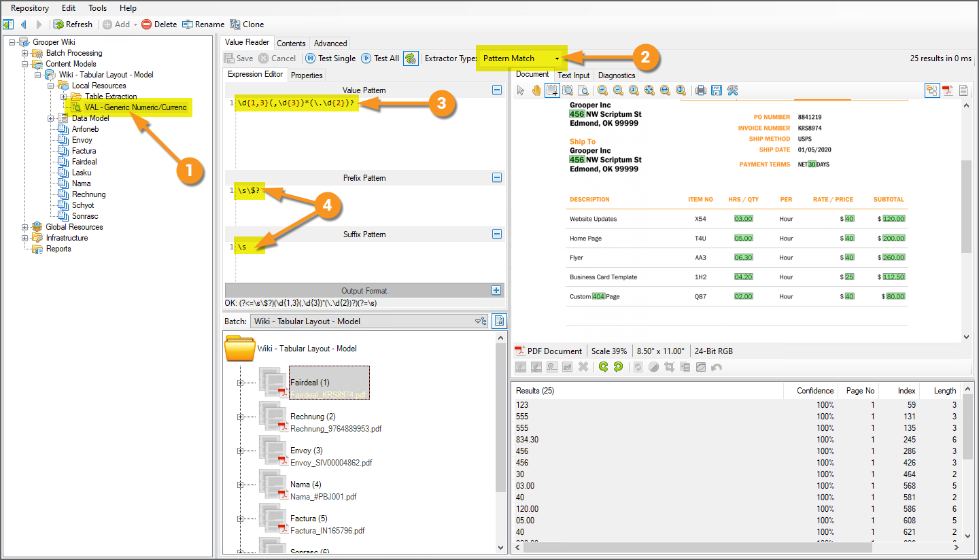Screen dimensions: 979x560
Task: Click the crop image icon
Action: (x=669, y=367)
